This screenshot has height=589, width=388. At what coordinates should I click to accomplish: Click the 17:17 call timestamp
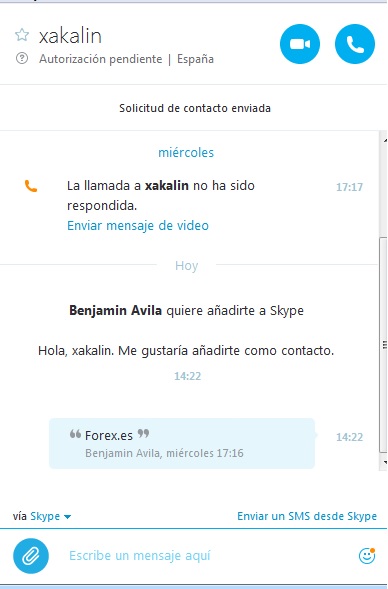tap(349, 187)
